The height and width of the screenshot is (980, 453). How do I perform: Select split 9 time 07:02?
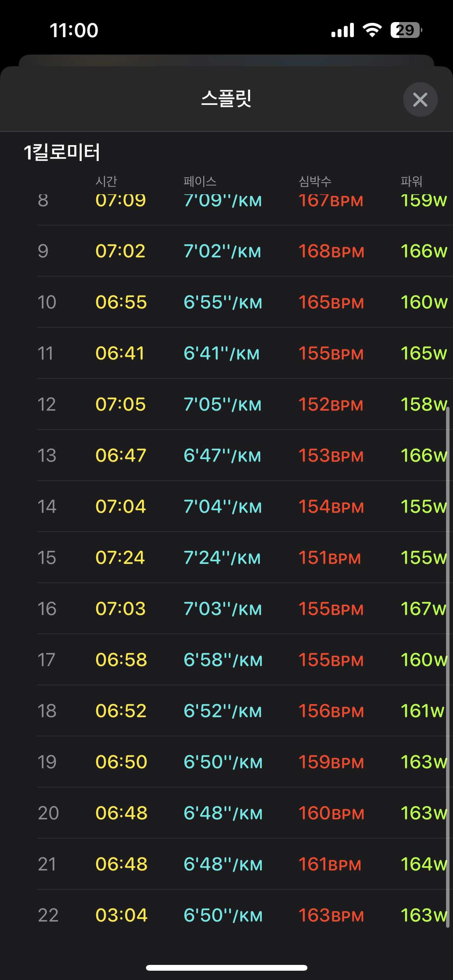coord(120,251)
